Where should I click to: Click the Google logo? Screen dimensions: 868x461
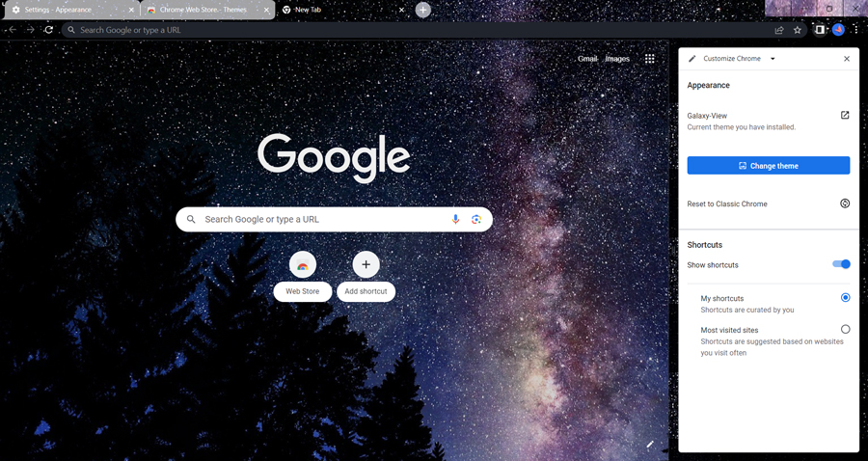coord(334,158)
